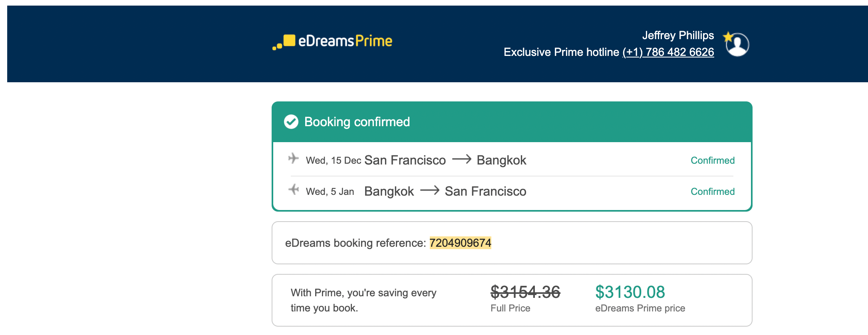Click arrow between San Francisco and Bangkok

click(461, 160)
